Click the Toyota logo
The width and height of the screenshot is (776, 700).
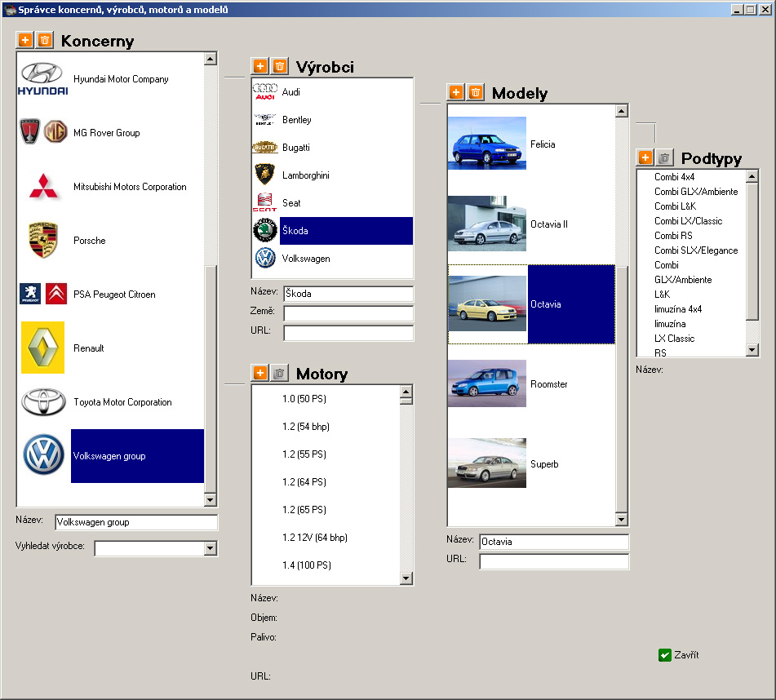(x=43, y=401)
